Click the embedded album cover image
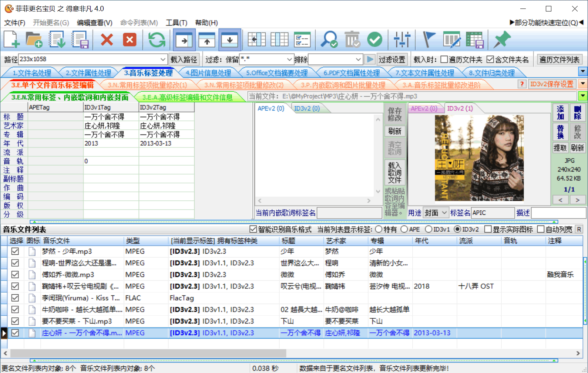Screen dimensions: 588x373 (479, 158)
